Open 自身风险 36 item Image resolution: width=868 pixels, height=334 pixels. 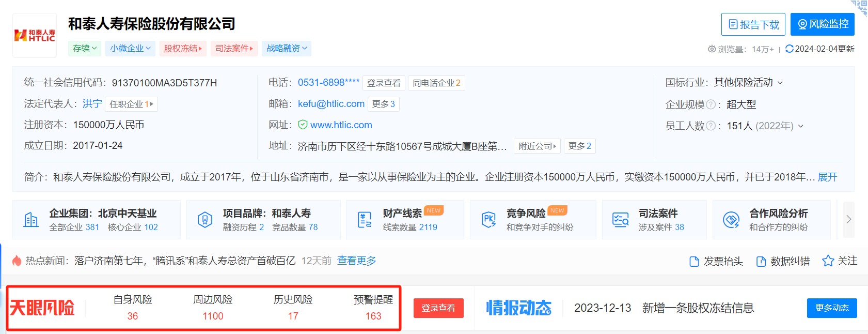pos(133,308)
